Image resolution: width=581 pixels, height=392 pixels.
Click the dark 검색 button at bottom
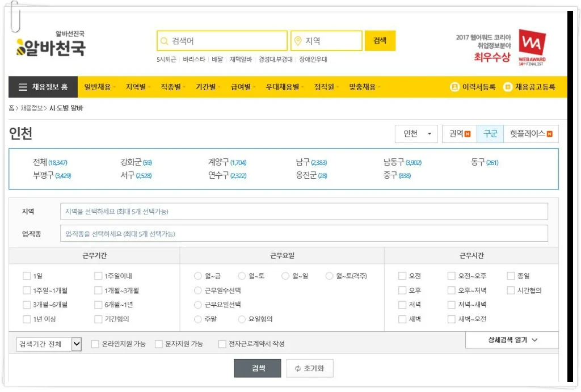click(258, 368)
